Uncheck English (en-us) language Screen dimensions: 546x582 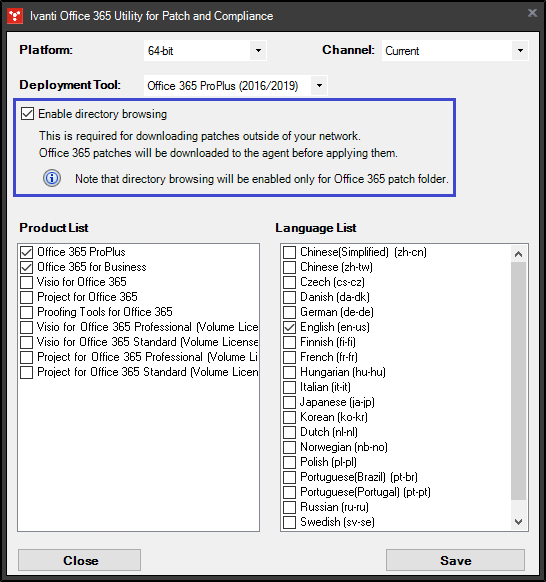click(x=290, y=327)
